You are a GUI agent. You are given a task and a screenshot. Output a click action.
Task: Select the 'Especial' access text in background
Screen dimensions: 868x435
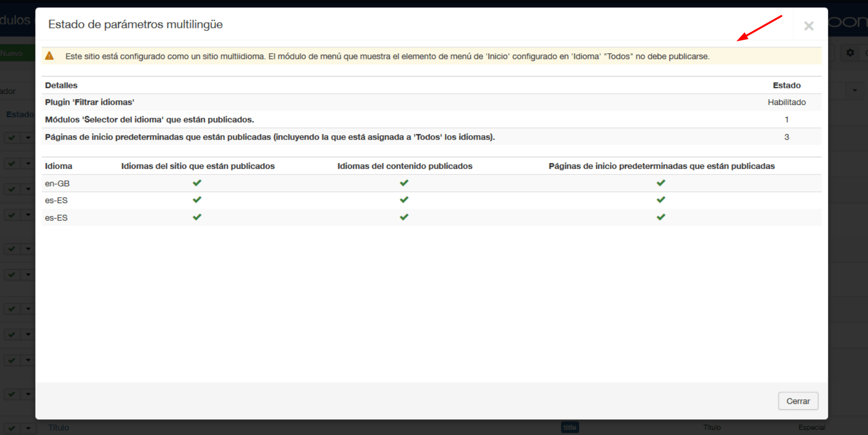[x=812, y=427]
